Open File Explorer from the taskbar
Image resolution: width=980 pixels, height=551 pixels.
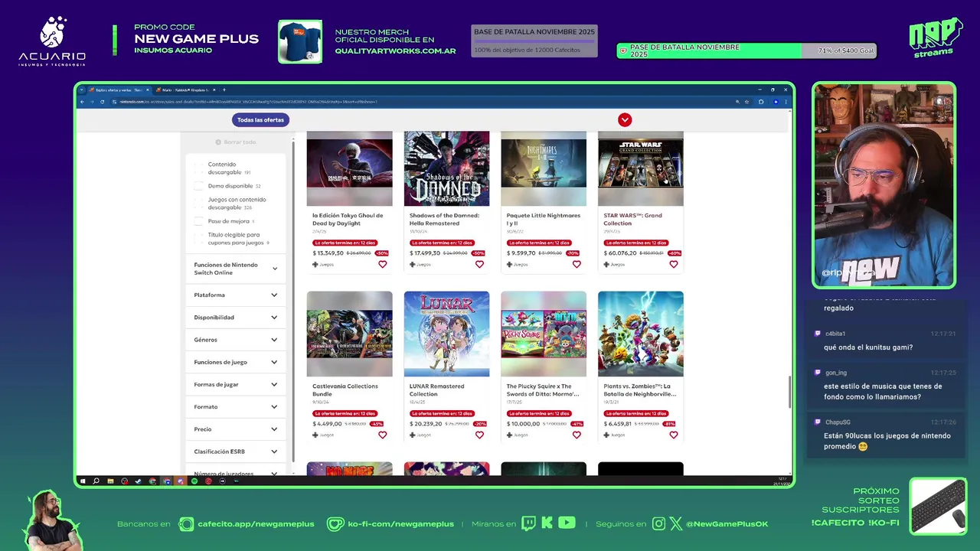(110, 481)
